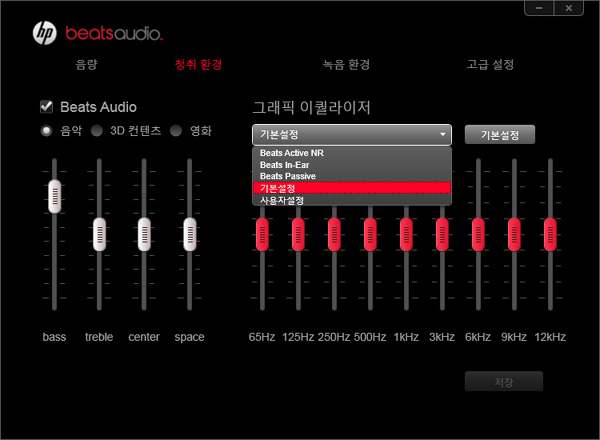Image resolution: width=600 pixels, height=440 pixels.
Task: Click the 65Hz equalizer slider
Action: click(x=262, y=235)
